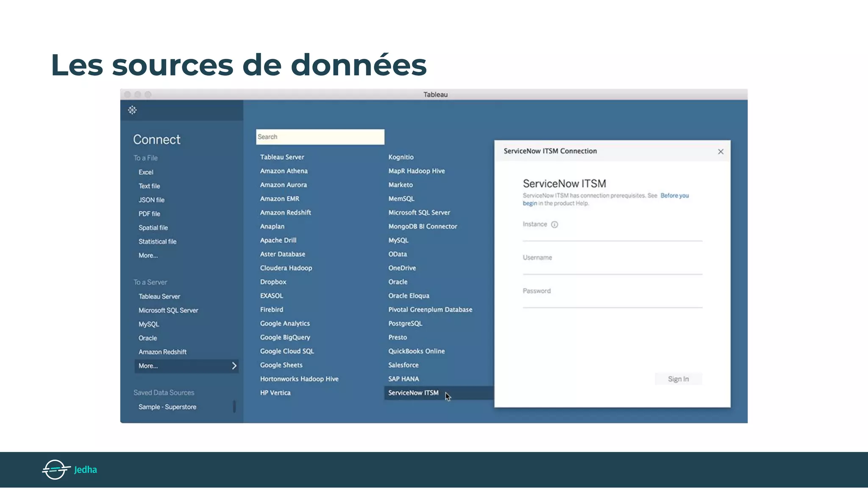
Task: Select MySQL in the left sidebar
Action: 149,324
